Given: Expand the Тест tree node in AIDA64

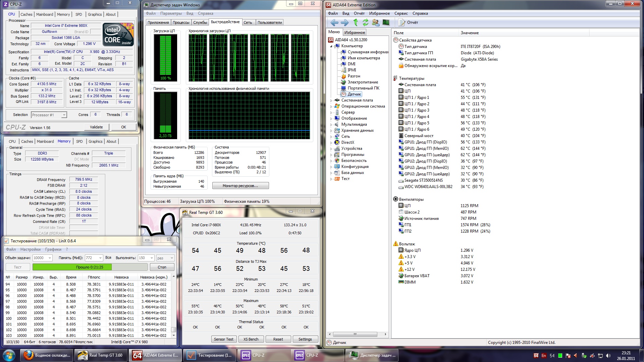Looking at the screenshot, I should [x=331, y=179].
